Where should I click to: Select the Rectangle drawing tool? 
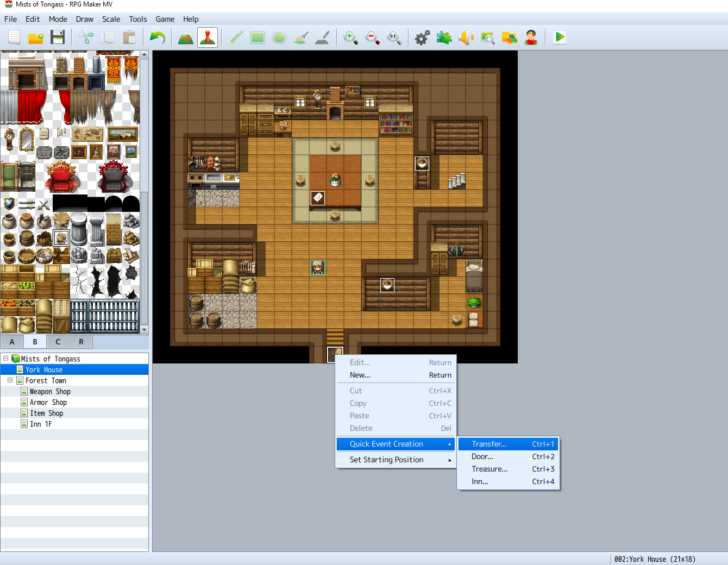[x=258, y=37]
